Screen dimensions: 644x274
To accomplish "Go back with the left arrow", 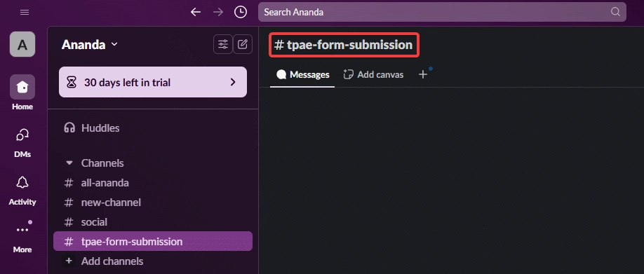I will pyautogui.click(x=196, y=12).
